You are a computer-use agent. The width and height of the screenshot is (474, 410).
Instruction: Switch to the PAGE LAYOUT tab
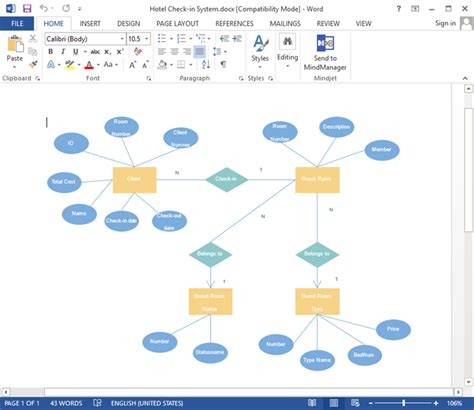177,23
